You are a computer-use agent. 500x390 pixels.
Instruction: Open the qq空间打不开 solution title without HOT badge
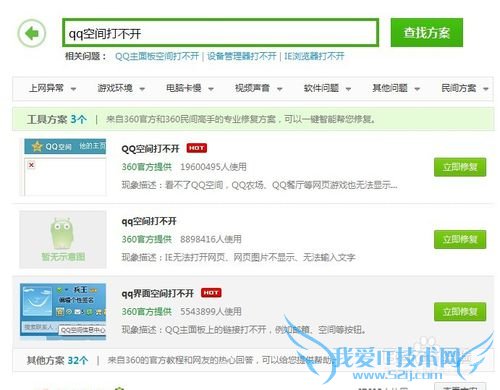pos(149,221)
